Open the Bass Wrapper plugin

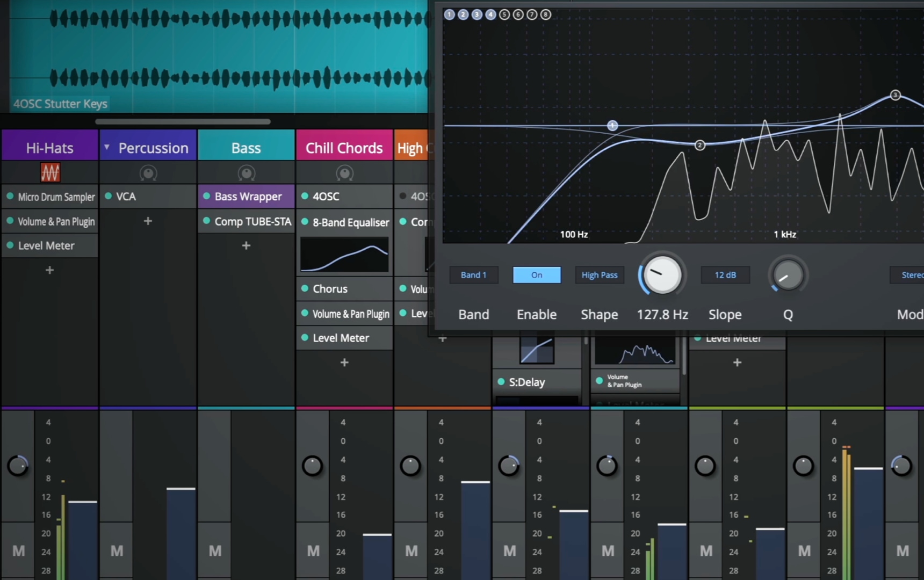(x=248, y=197)
